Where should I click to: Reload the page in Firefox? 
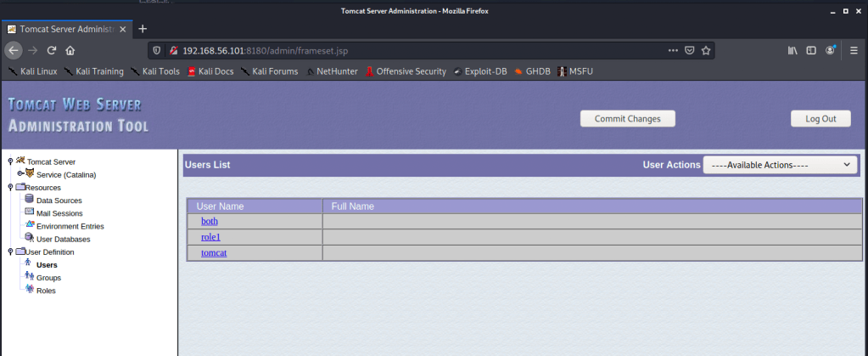coord(52,50)
